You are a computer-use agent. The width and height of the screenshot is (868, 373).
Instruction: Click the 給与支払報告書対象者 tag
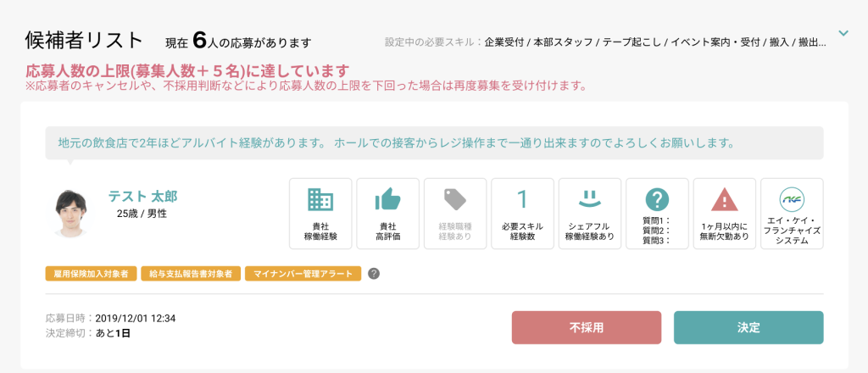pyautogui.click(x=191, y=273)
